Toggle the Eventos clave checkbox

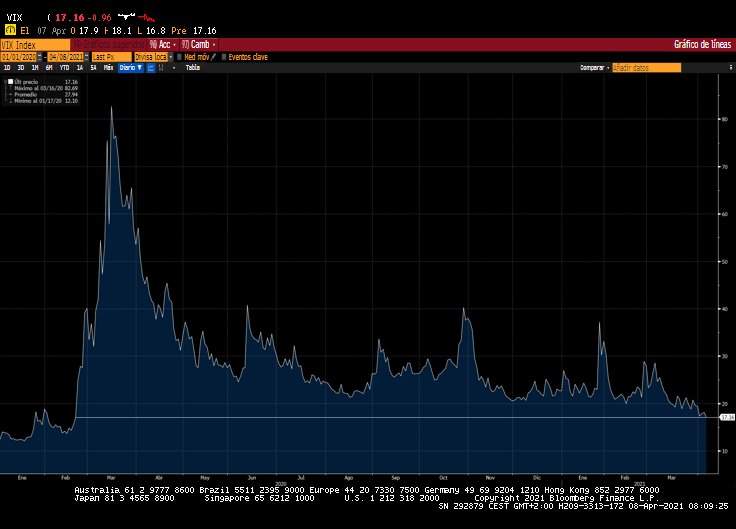(224, 57)
